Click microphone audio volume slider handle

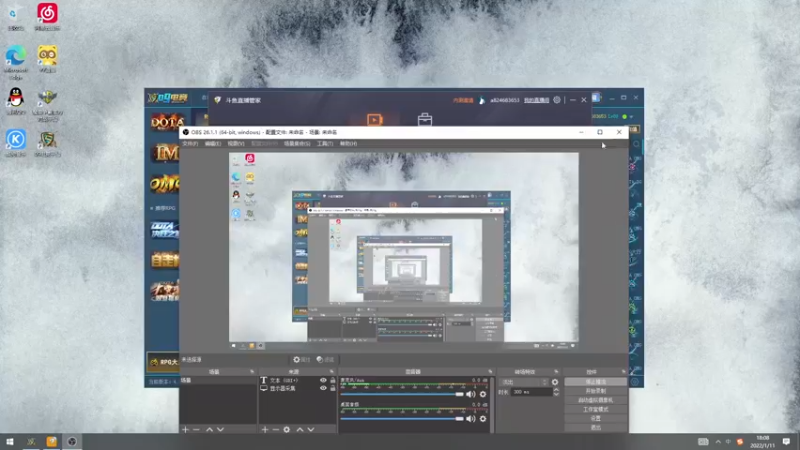[460, 394]
